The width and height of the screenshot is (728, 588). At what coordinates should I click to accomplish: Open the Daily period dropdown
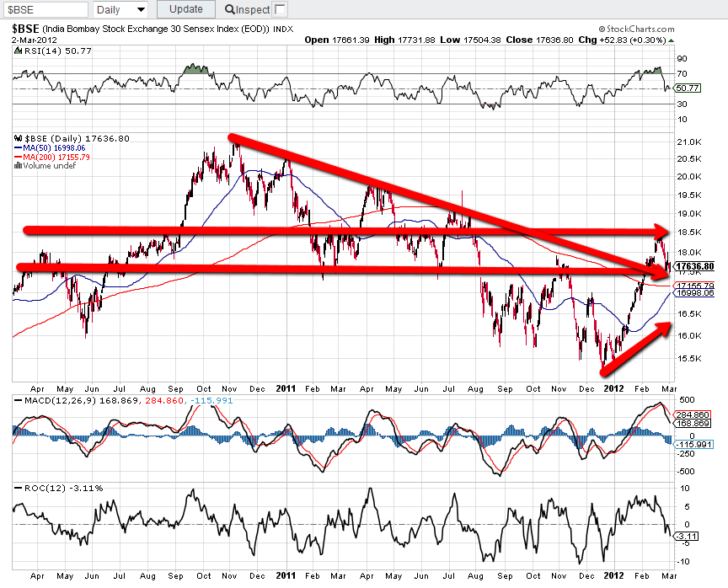tap(120, 9)
